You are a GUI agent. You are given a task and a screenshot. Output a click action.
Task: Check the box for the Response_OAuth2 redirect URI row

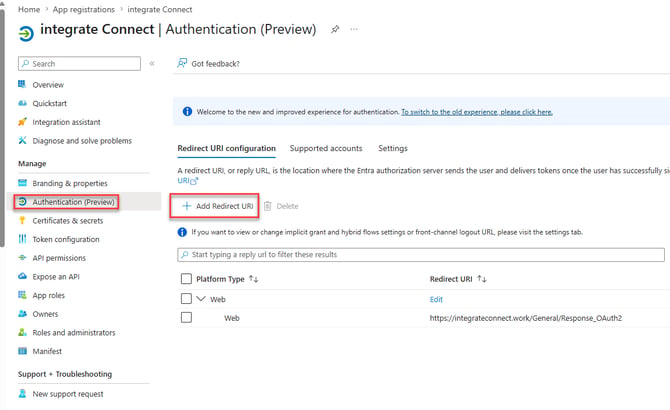pos(186,318)
